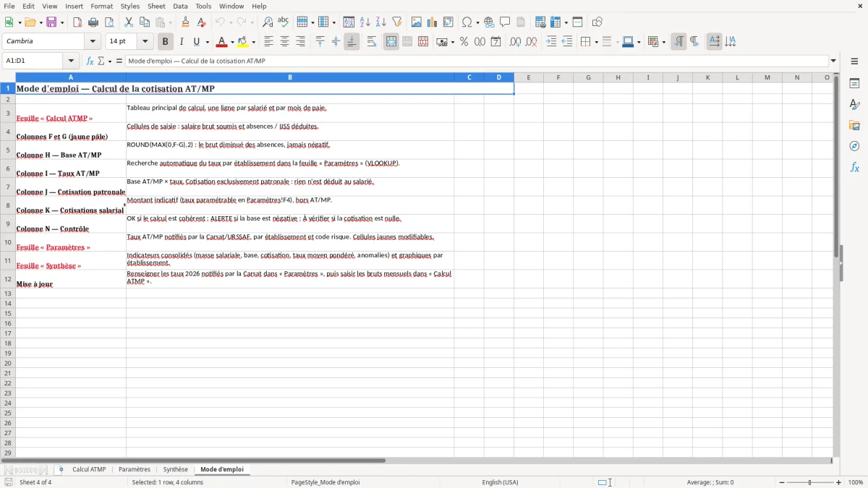
Task: Click the Split Window icon
Action: [x=578, y=22]
